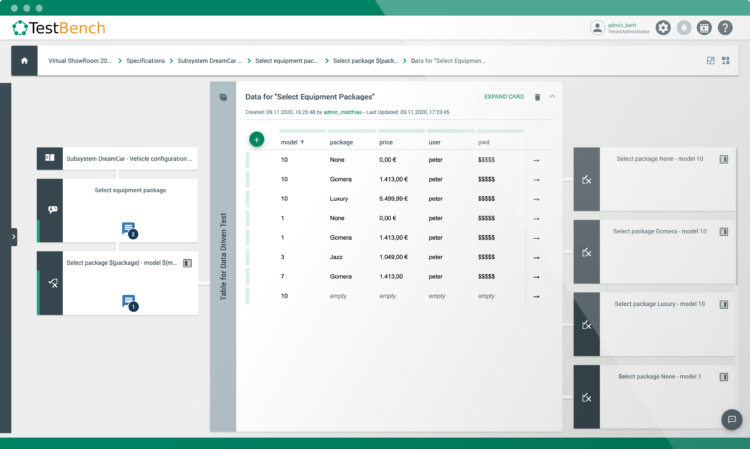Image resolution: width=750 pixels, height=449 pixels.
Task: Open comments icon on Select package ${package} card
Action: [130, 303]
